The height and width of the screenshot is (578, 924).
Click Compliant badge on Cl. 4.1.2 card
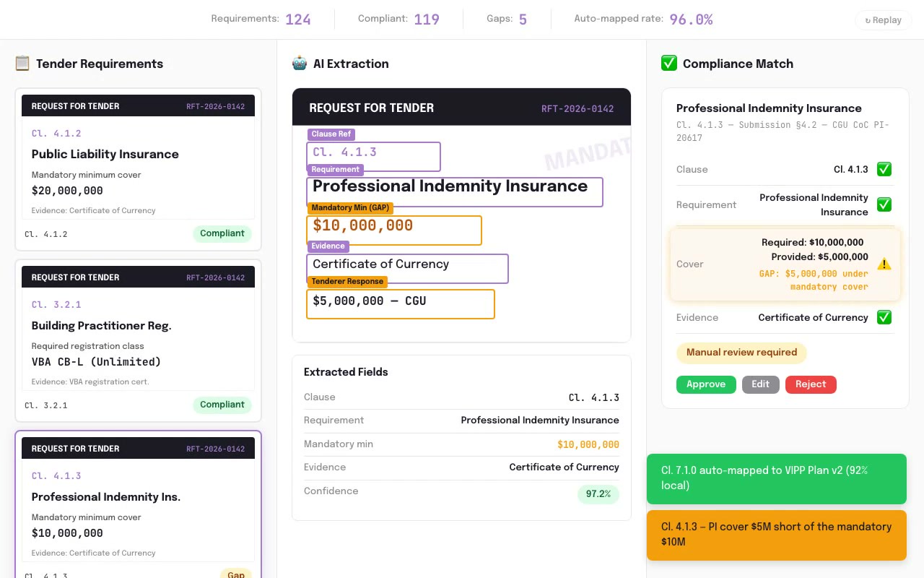[222, 233]
